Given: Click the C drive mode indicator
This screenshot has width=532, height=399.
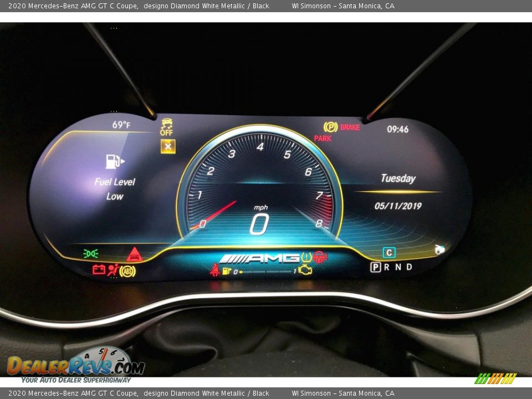Looking at the screenshot, I should (389, 253).
